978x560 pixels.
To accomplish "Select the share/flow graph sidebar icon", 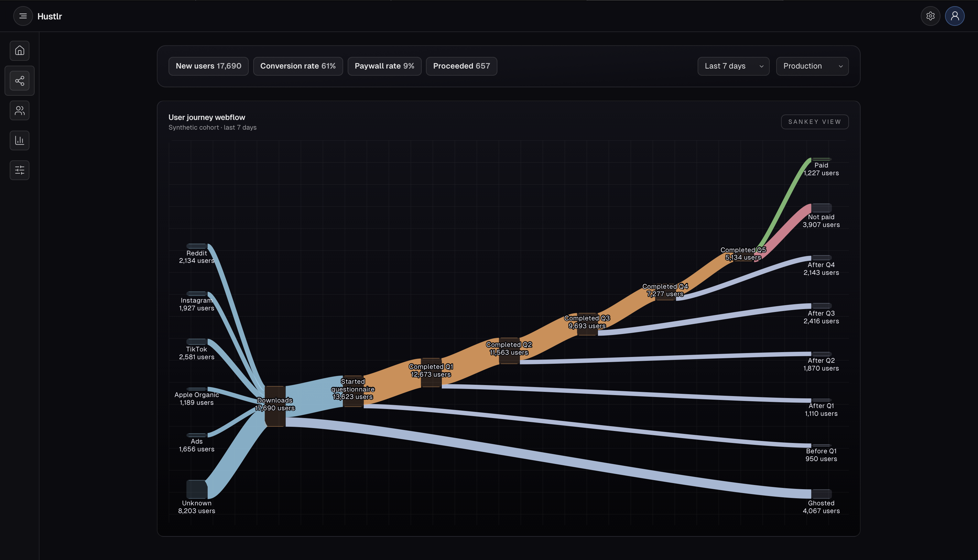I will coord(20,81).
